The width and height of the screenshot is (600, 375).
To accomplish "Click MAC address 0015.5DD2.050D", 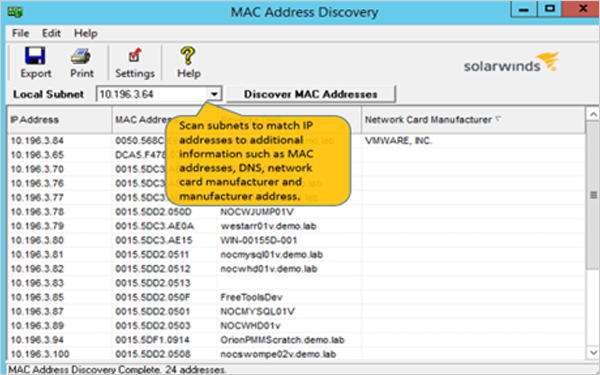I will (x=153, y=212).
